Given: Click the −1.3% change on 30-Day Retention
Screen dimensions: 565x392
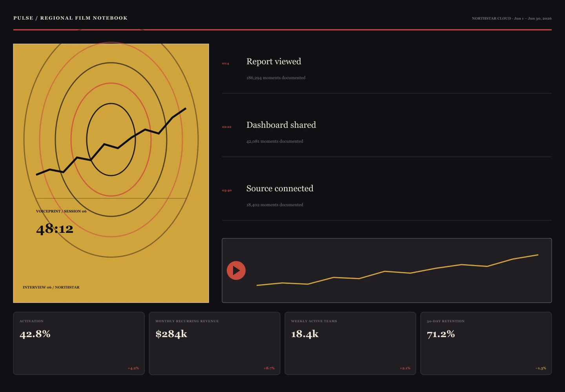Looking at the screenshot, I should (541, 368).
